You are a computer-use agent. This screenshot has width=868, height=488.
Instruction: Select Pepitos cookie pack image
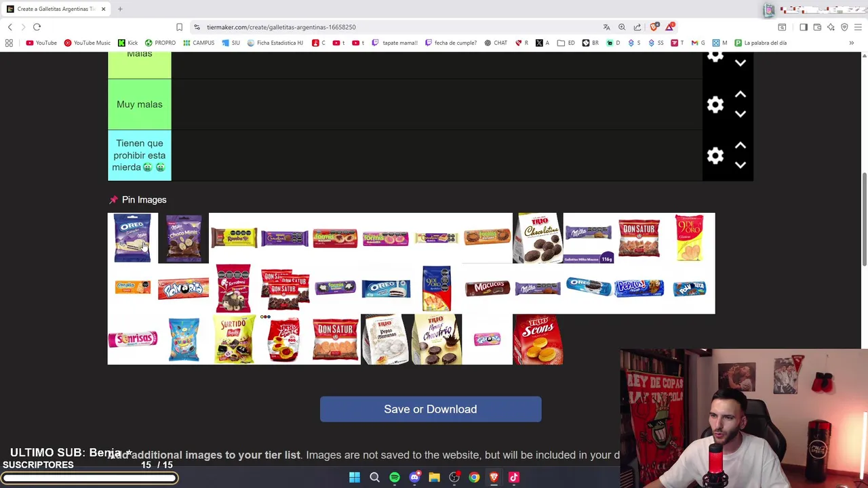tap(639, 289)
